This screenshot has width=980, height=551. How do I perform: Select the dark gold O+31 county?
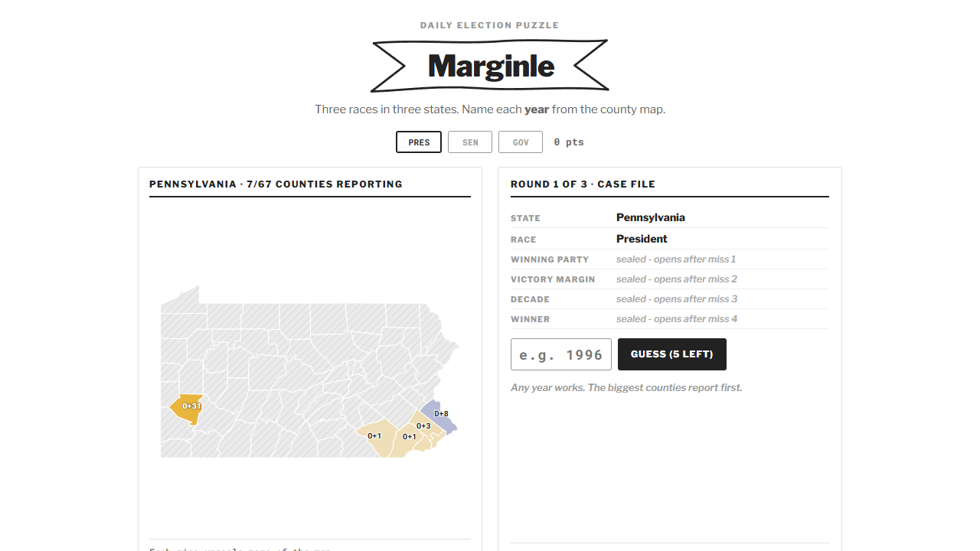pyautogui.click(x=188, y=409)
